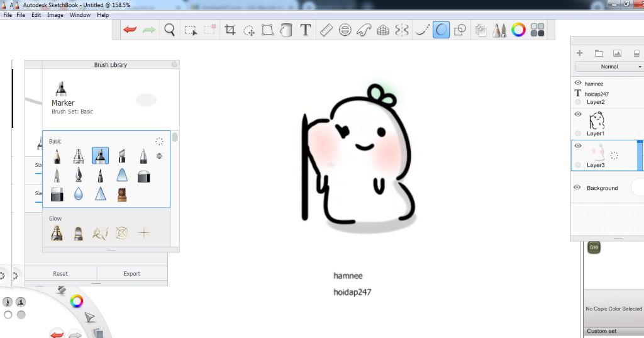Open the Image menu
The image size is (644, 338).
tap(55, 15)
